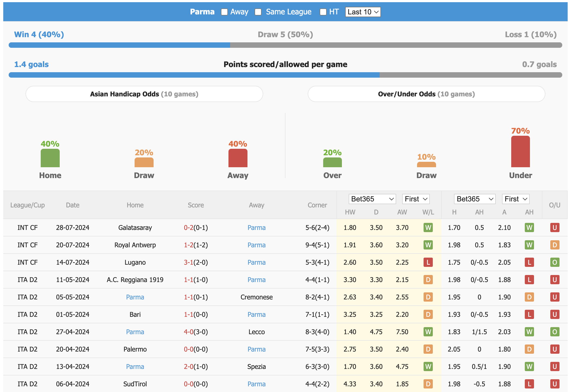This screenshot has height=392, width=572.
Task: Check the Same League checkbox
Action: pyautogui.click(x=258, y=12)
